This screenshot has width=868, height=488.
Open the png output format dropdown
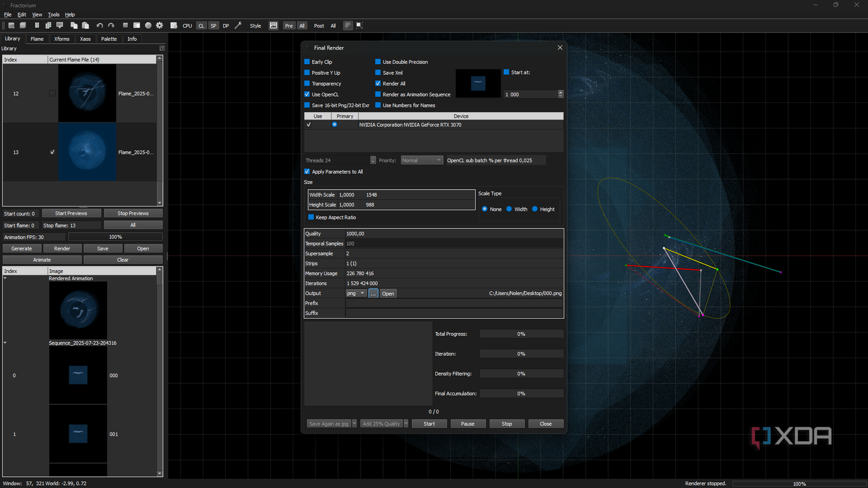pos(356,293)
